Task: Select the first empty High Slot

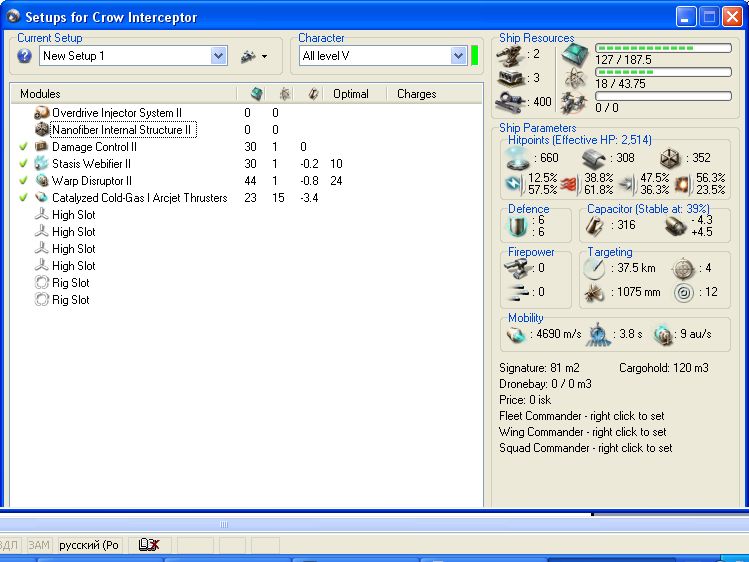Action: pyautogui.click(x=74, y=215)
